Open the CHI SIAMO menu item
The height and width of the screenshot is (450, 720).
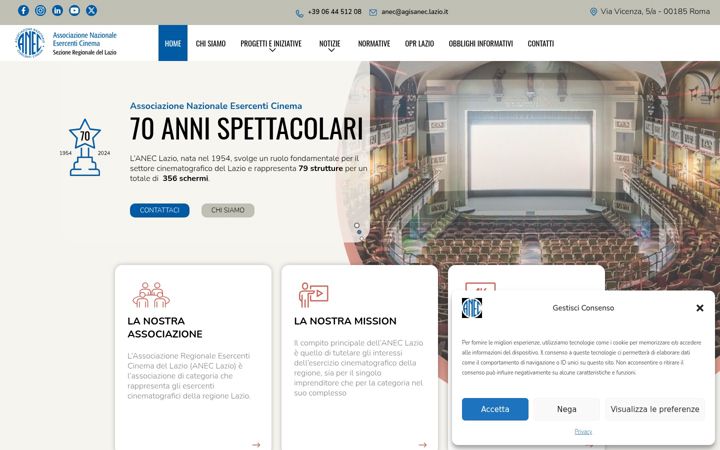point(210,43)
